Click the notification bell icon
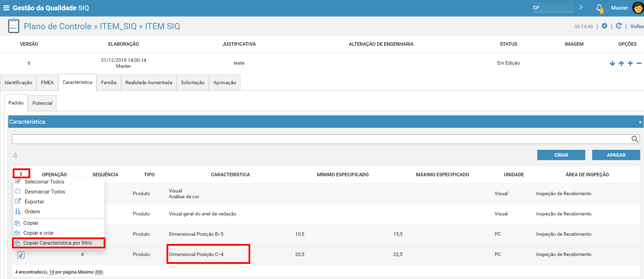 pyautogui.click(x=599, y=8)
